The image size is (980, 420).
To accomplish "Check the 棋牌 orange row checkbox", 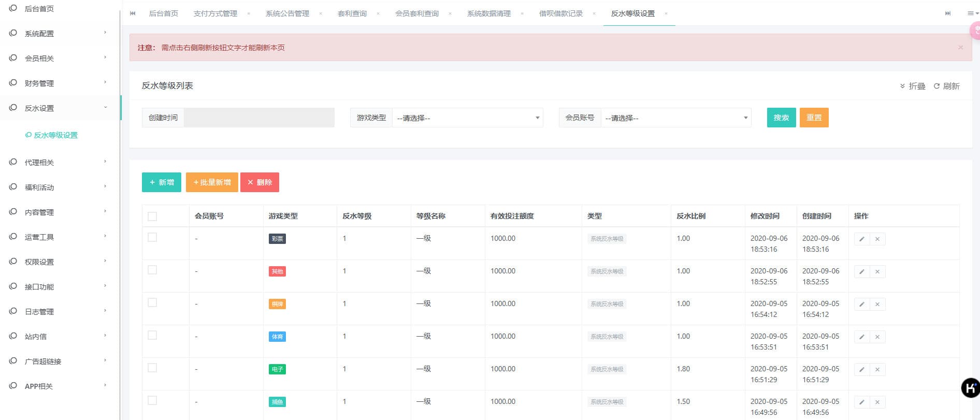I will [x=152, y=302].
